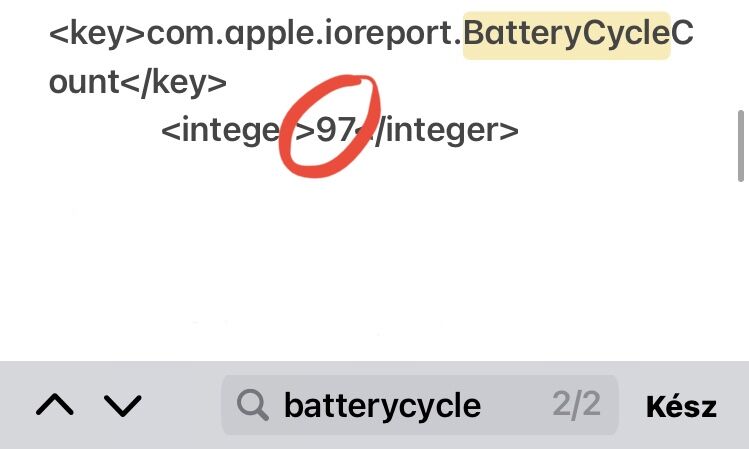The image size is (749, 449).
Task: Tap the word ioreport in the key
Action: (x=388, y=35)
